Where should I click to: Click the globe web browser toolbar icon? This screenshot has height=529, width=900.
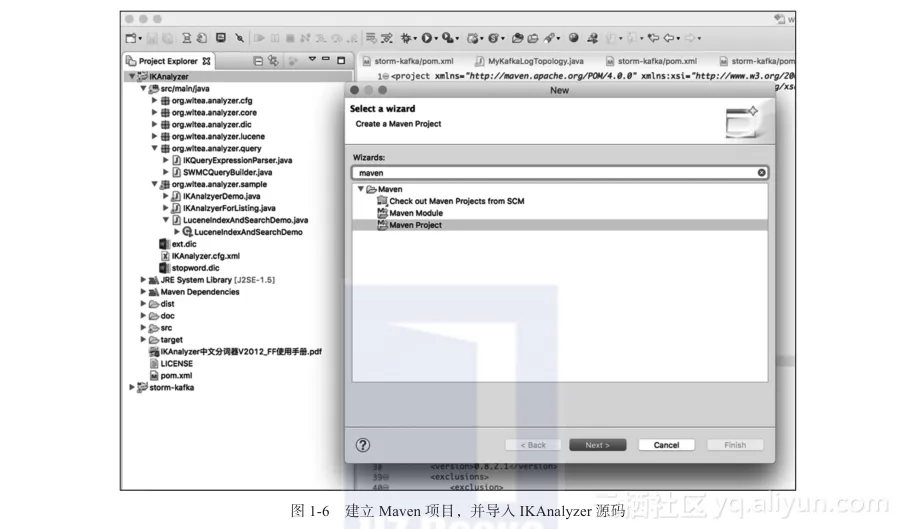coord(573,38)
